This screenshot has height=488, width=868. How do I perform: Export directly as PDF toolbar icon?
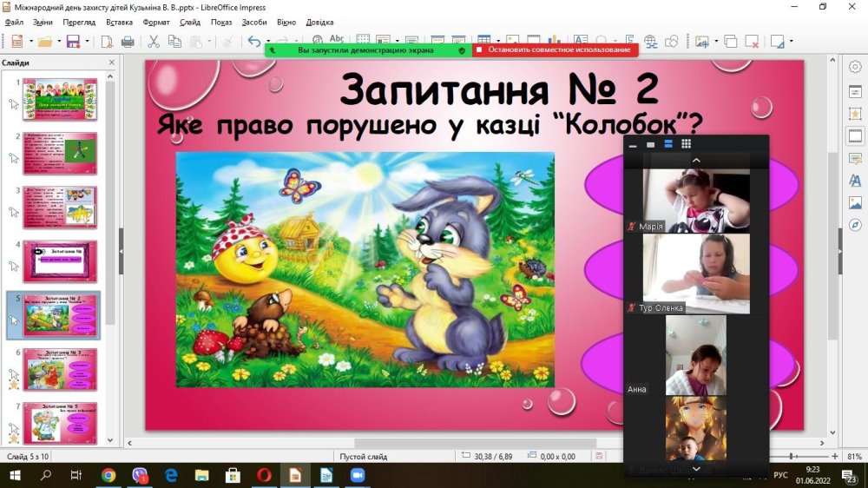107,42
